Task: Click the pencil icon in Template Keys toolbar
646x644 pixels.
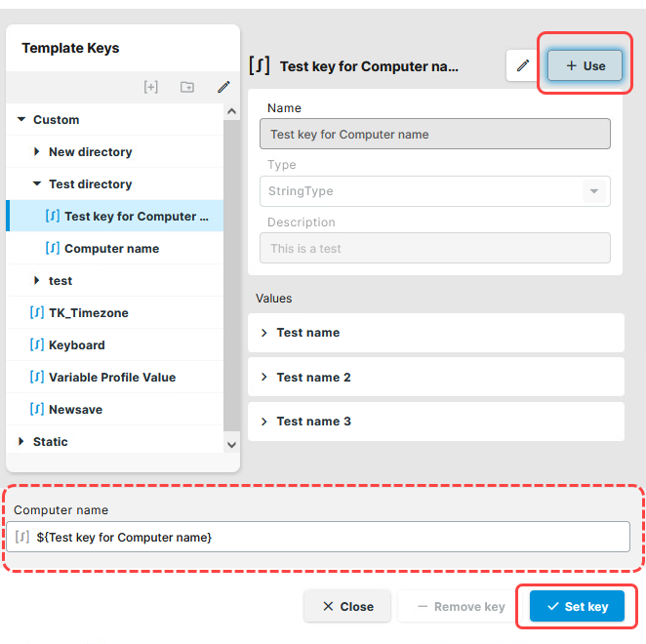Action: [x=223, y=87]
